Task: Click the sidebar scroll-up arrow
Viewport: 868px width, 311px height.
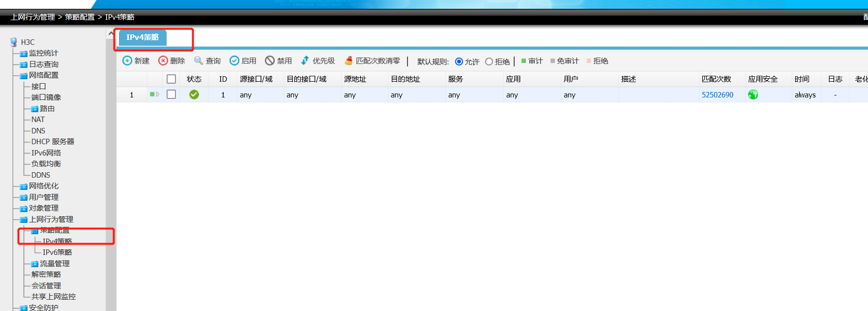Action: (x=111, y=34)
